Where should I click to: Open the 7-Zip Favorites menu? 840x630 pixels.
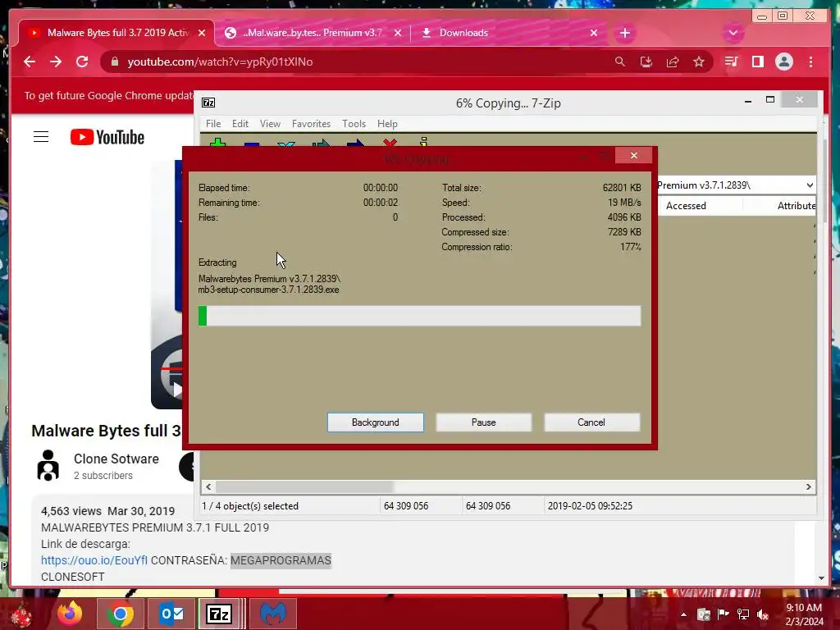click(311, 124)
